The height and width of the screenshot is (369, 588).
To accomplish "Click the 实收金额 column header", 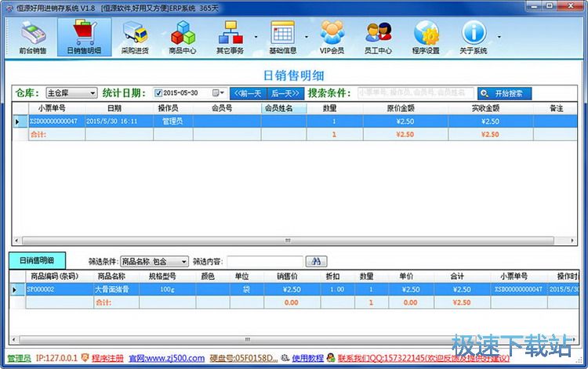I will [x=485, y=108].
